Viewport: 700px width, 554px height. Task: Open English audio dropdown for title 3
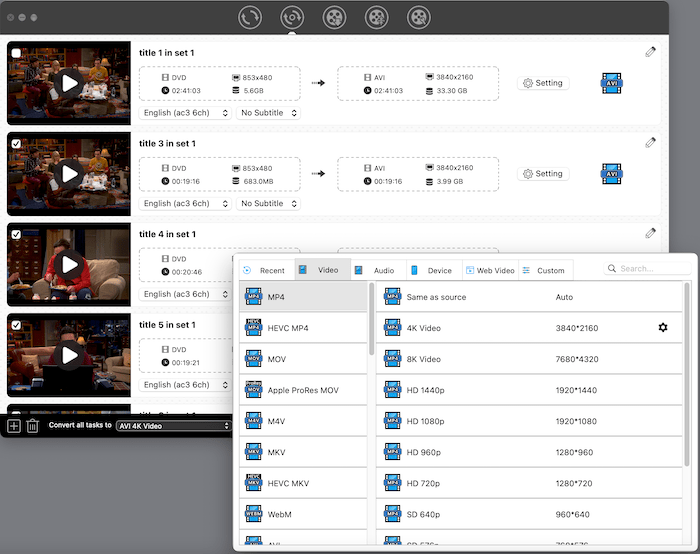[x=184, y=204]
